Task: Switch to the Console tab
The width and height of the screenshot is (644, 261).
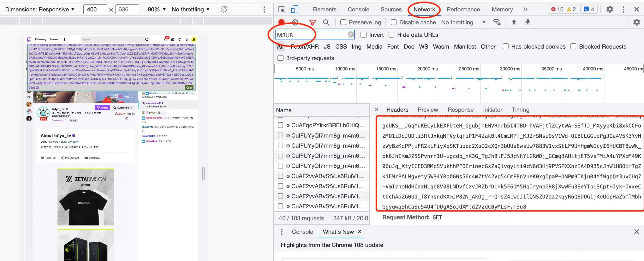Action: click(358, 9)
